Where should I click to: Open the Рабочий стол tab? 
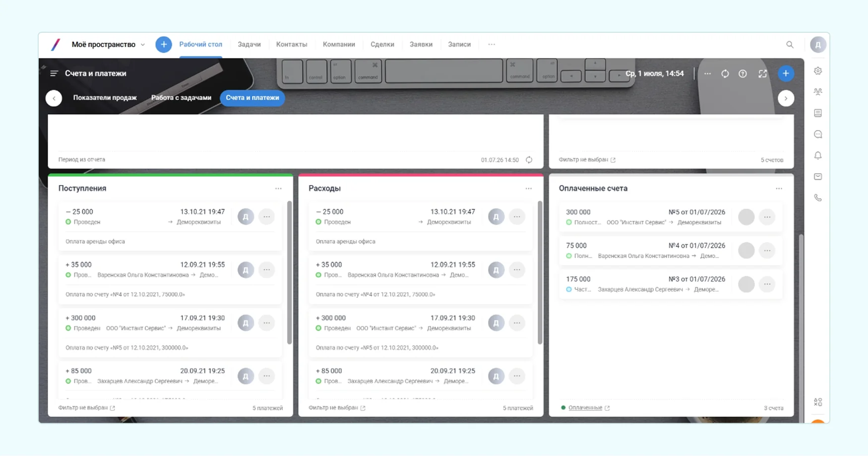201,45
